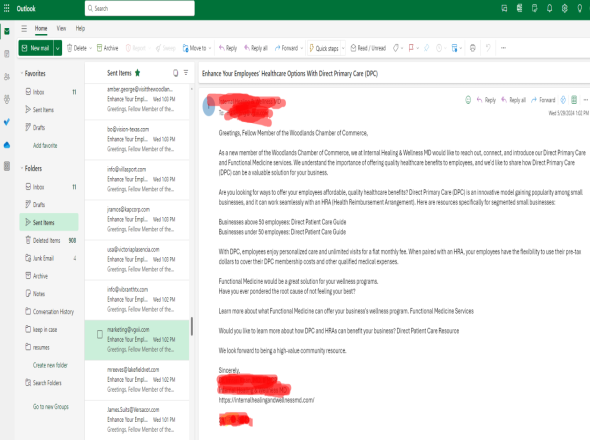This screenshot has height=440, width=590.
Task: Open the message list filter icon
Action: pos(186,73)
